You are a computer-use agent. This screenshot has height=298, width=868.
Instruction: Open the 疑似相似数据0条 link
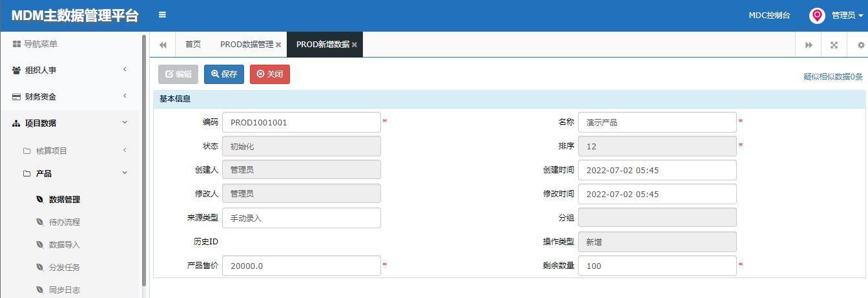point(833,76)
